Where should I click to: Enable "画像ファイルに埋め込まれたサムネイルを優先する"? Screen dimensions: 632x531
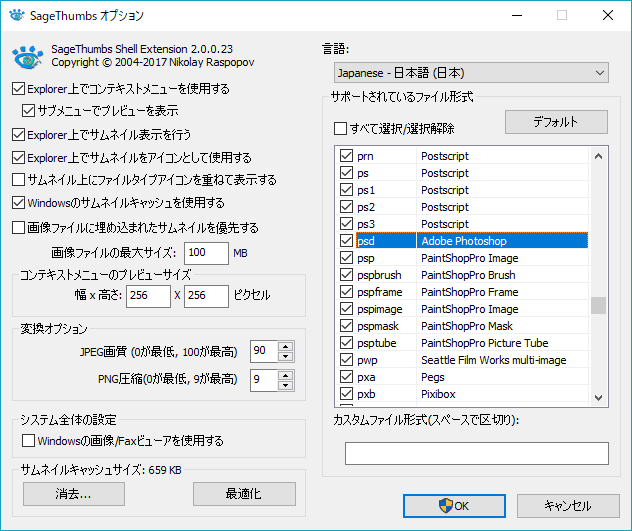click(18, 227)
